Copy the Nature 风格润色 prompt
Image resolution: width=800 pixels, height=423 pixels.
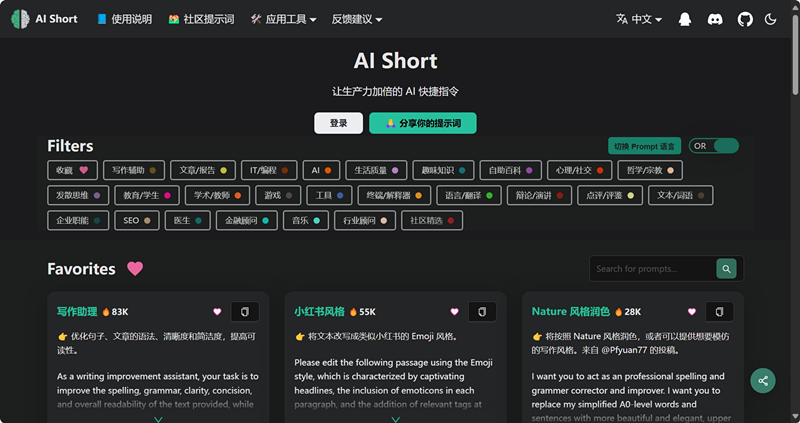(719, 312)
